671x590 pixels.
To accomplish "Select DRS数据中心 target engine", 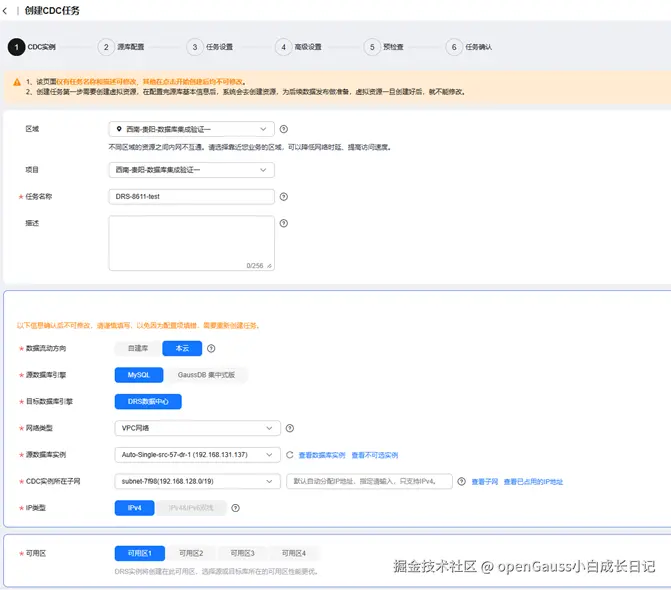I will click(x=148, y=401).
